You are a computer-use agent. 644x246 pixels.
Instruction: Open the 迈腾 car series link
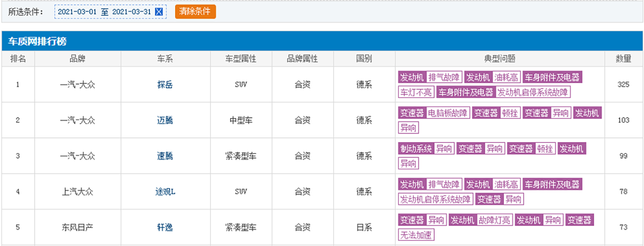pos(165,120)
